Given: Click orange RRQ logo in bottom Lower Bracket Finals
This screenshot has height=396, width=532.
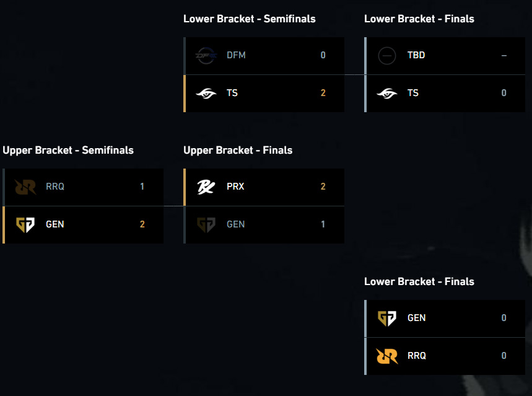Looking at the screenshot, I should pos(387,356).
